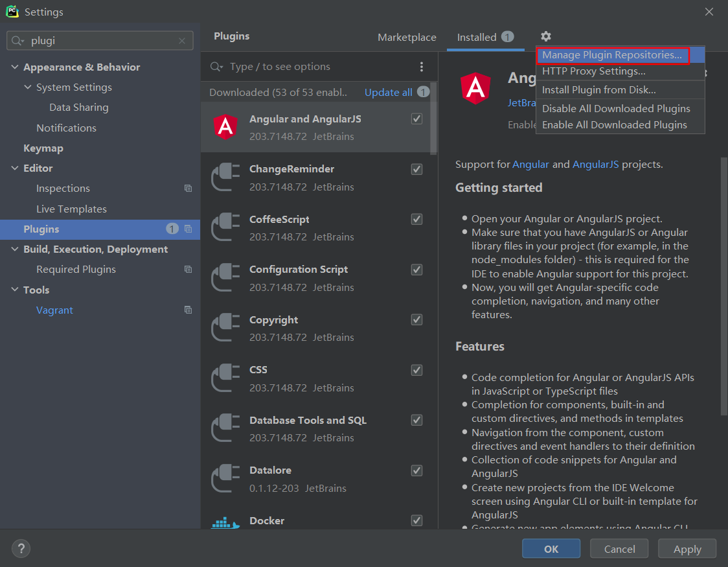
Task: Choose Install Plugin from Disk
Action: point(620,89)
